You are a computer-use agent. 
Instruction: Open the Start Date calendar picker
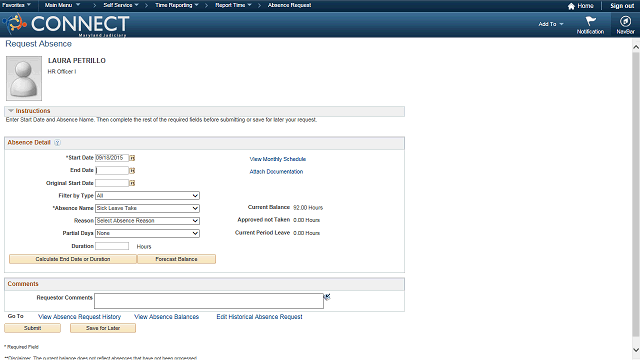[132, 158]
